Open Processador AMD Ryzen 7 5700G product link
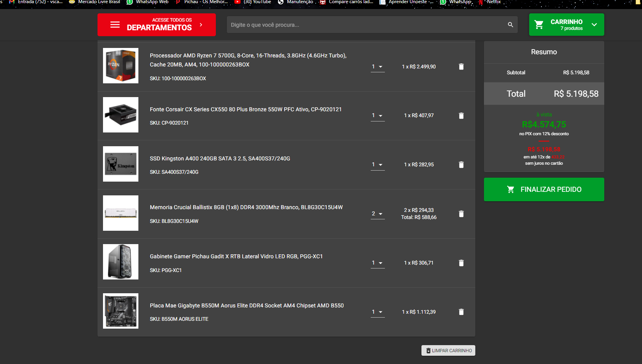Viewport: 642px width, 364px height. (x=248, y=60)
